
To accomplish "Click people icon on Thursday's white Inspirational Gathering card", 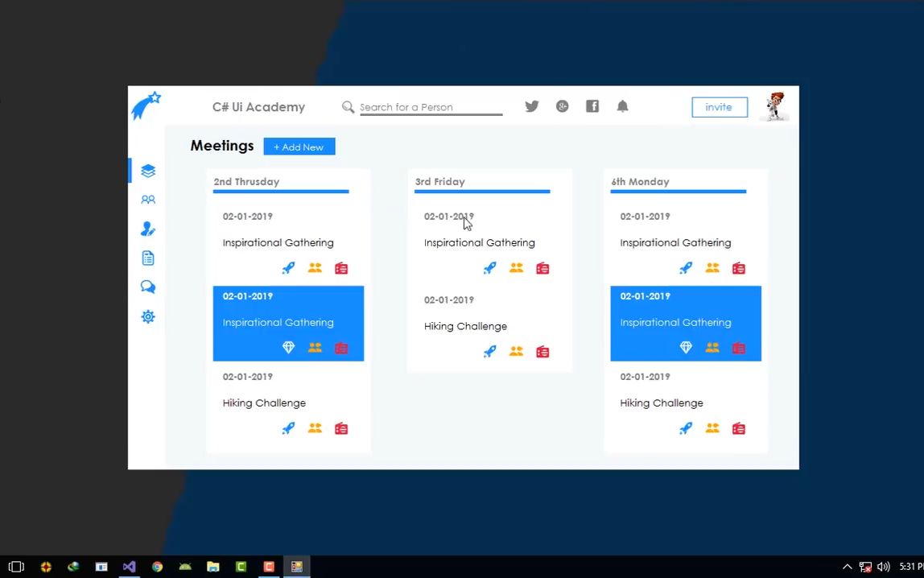I will tap(315, 268).
